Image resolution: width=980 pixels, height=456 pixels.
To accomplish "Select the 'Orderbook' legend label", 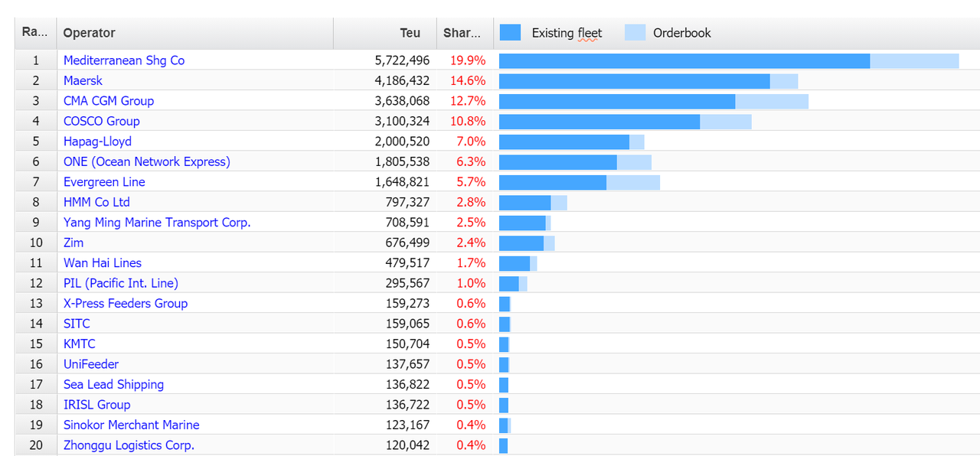I will point(681,33).
